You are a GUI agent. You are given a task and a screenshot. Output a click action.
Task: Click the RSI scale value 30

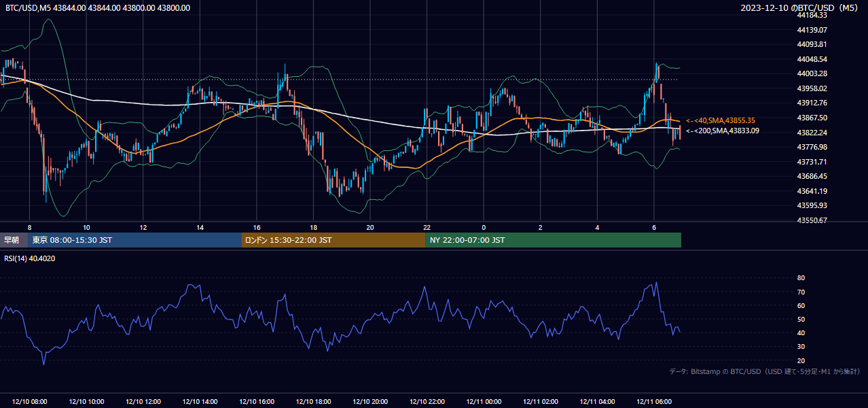pos(801,347)
